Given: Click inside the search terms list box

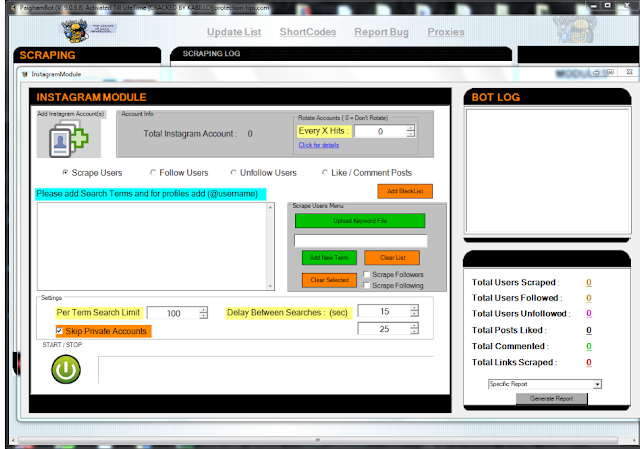Looking at the screenshot, I should (152, 246).
